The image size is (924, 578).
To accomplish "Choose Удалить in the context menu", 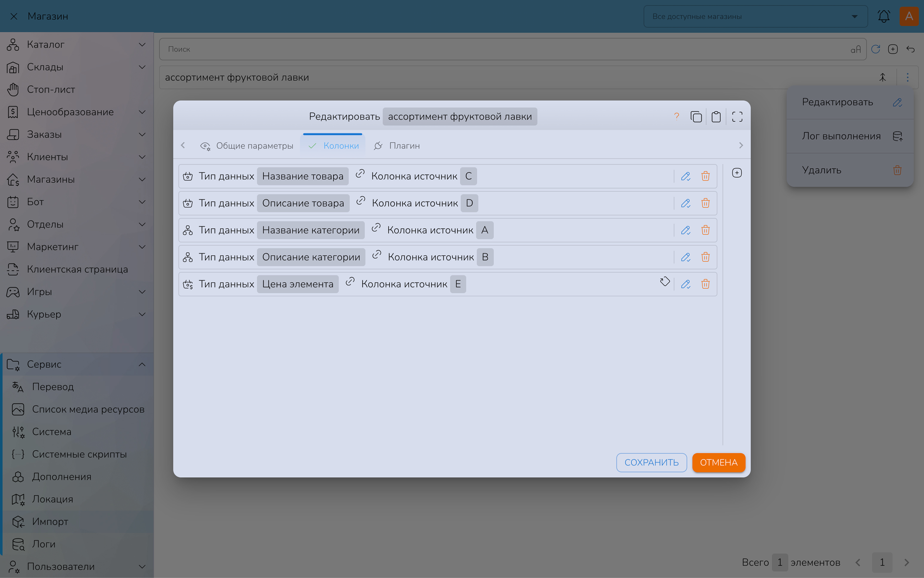I will [850, 170].
